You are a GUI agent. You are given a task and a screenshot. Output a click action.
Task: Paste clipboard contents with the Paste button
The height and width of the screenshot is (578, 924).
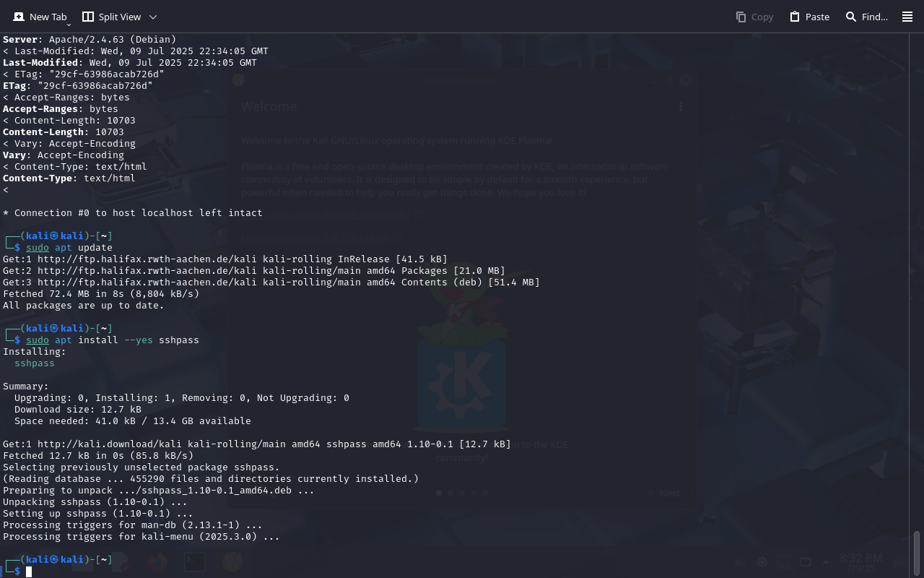point(809,17)
